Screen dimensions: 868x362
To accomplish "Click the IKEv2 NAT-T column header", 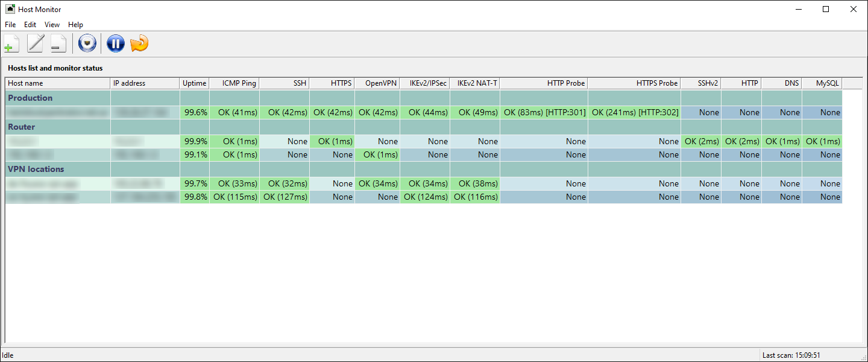I will click(475, 83).
